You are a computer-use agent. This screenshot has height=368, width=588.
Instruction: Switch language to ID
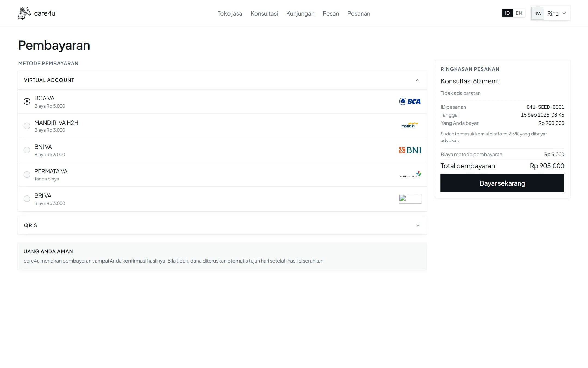pyautogui.click(x=507, y=13)
